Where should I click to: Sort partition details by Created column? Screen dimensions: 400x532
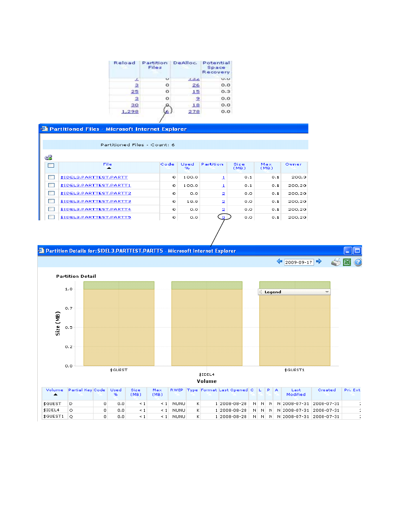pyautogui.click(x=327, y=390)
